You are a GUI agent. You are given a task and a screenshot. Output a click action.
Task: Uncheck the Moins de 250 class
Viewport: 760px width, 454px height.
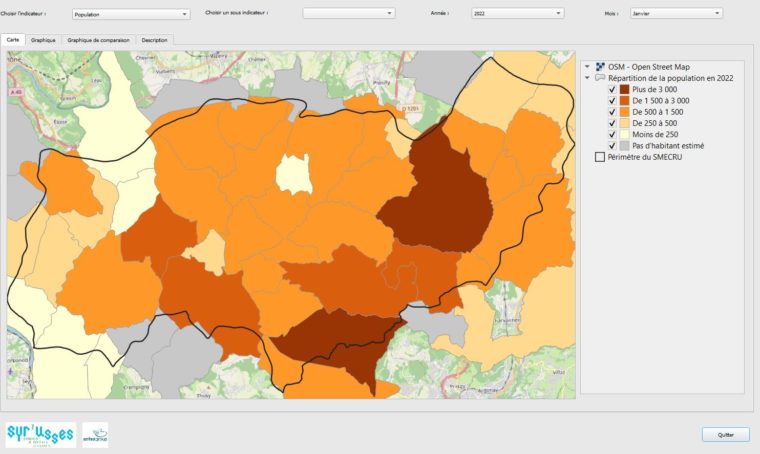(x=612, y=134)
